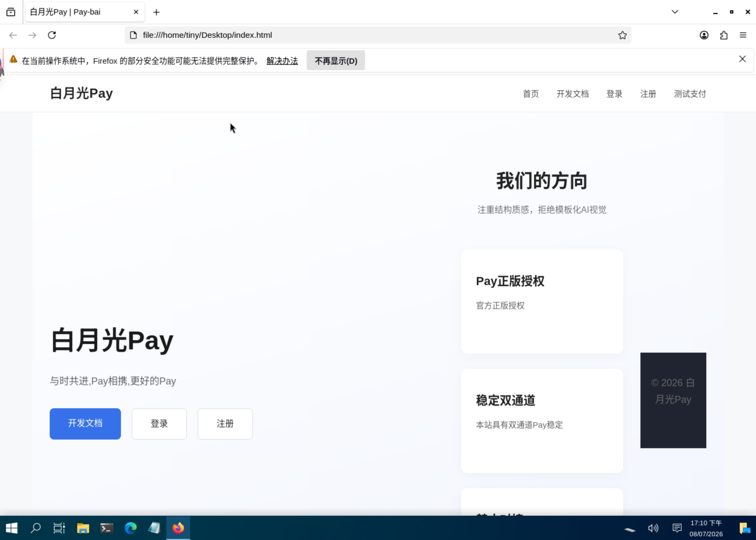756x540 pixels.
Task: Close the 白月光Pay browser tab
Action: (x=136, y=12)
